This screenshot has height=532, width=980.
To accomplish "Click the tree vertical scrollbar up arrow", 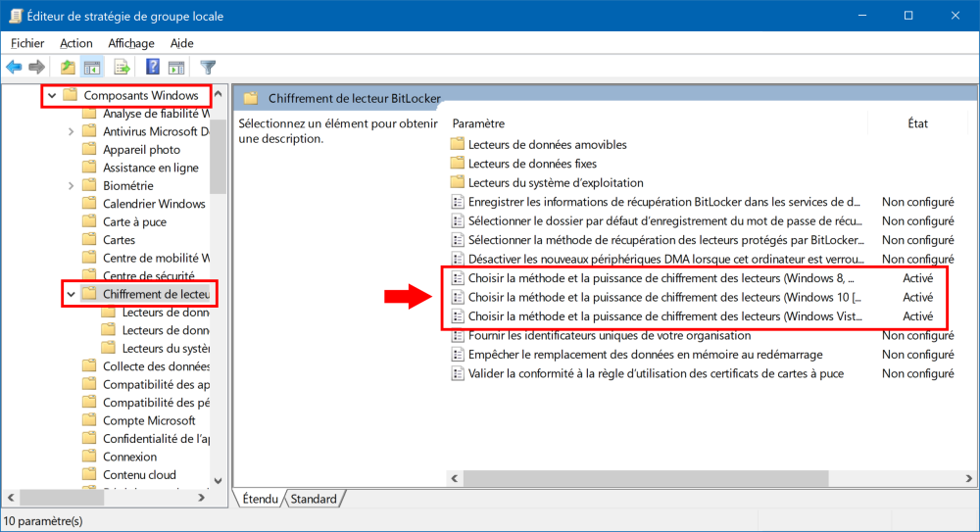I will (219, 94).
